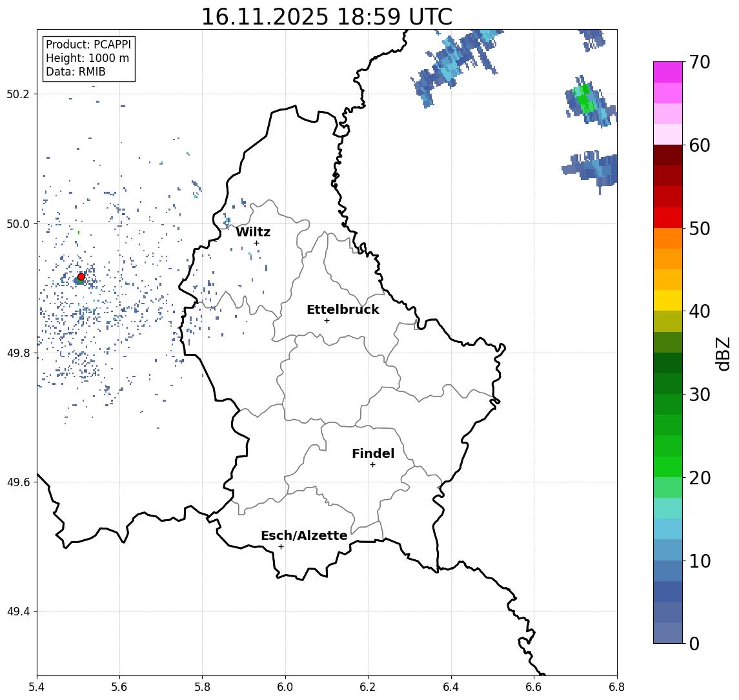Screen dimensions: 739x700
Task: Click the dBZ colorbar axis label
Action: [x=722, y=353]
